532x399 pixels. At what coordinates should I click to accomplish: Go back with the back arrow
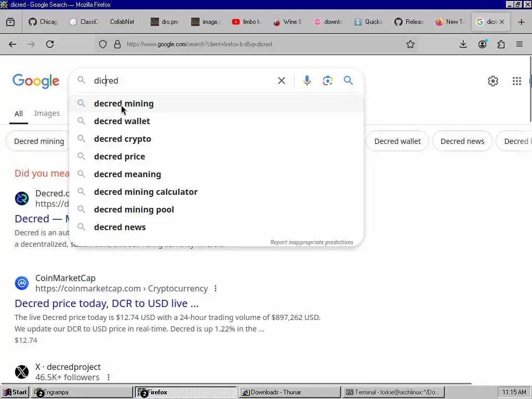point(12,44)
